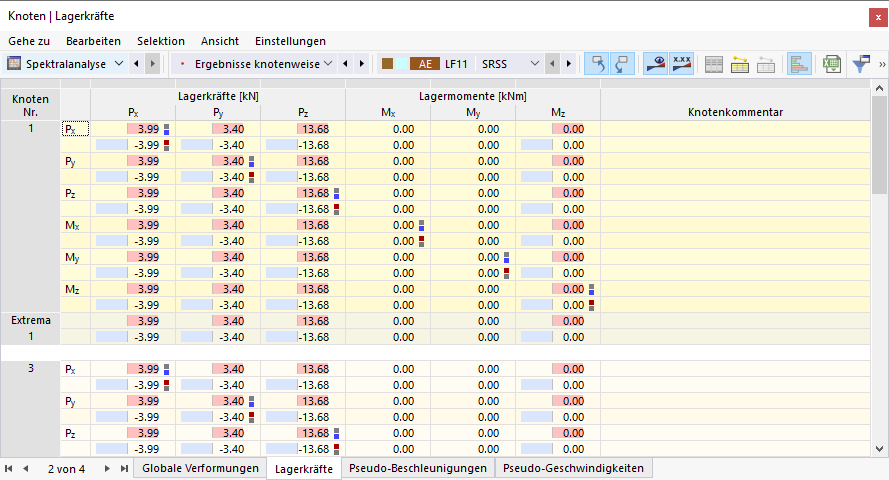Click the Knotenkommentar column header
Image resolution: width=889 pixels, height=480 pixels.
click(x=735, y=112)
